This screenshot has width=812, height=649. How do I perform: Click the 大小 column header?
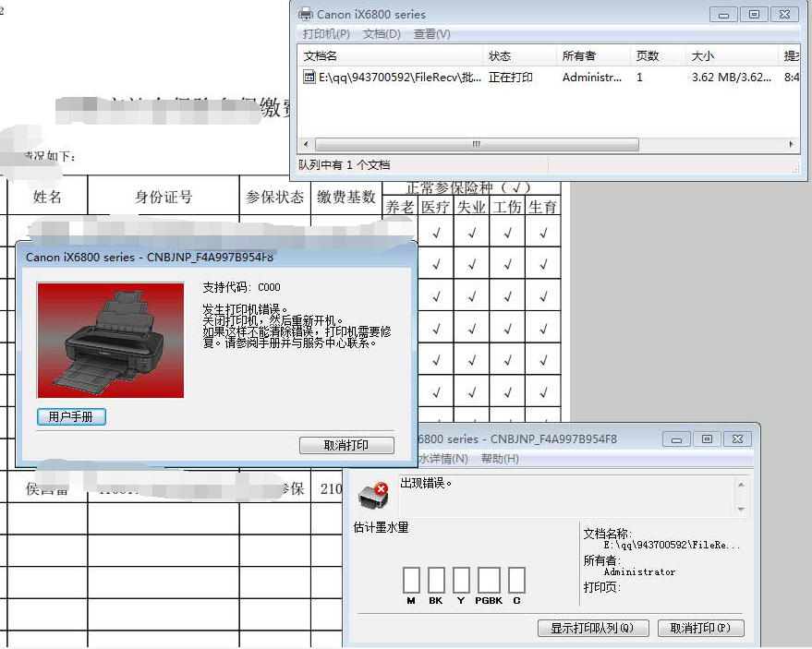pyautogui.click(x=733, y=56)
